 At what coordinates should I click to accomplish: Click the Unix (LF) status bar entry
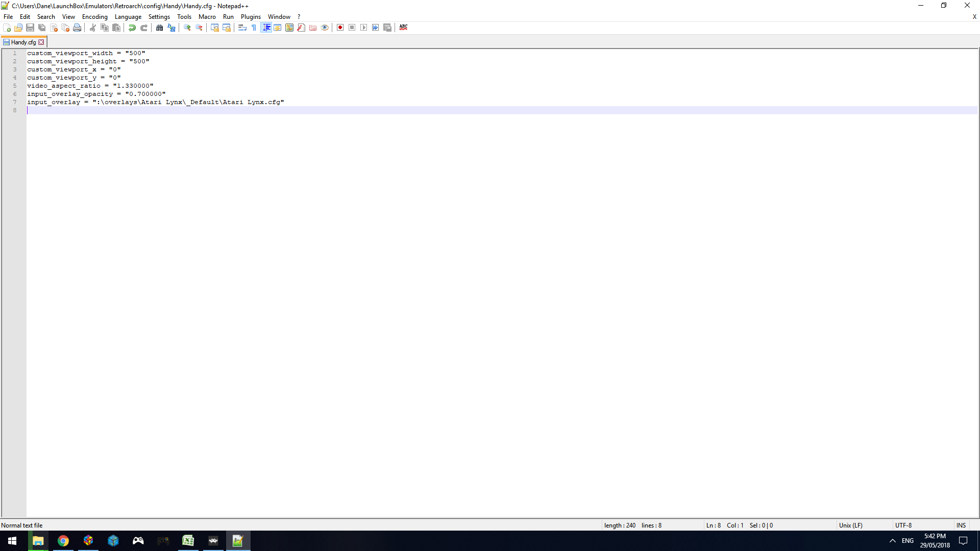pos(850,525)
